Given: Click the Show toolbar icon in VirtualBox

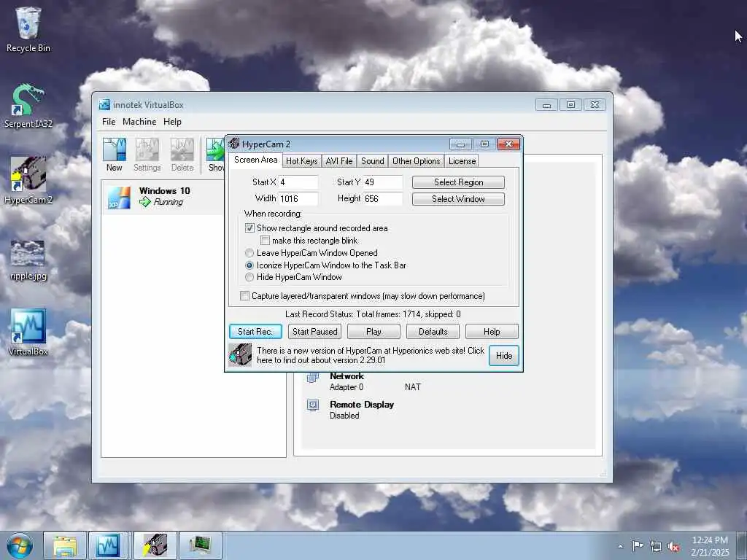Looking at the screenshot, I should click(215, 155).
